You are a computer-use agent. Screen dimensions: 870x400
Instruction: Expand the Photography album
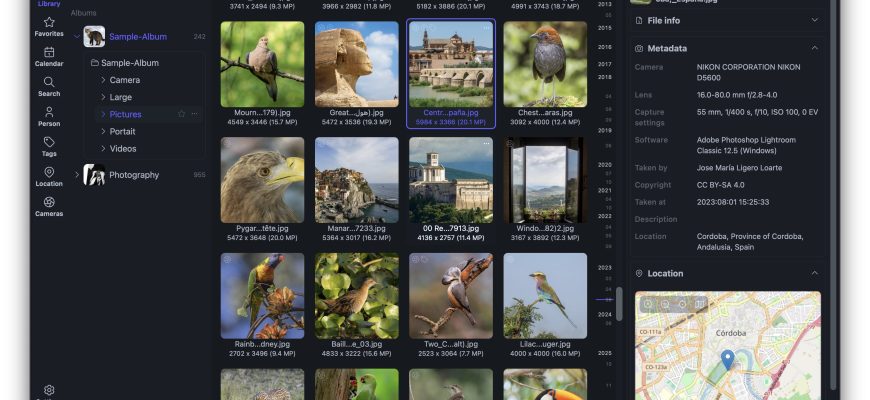pyautogui.click(x=77, y=175)
